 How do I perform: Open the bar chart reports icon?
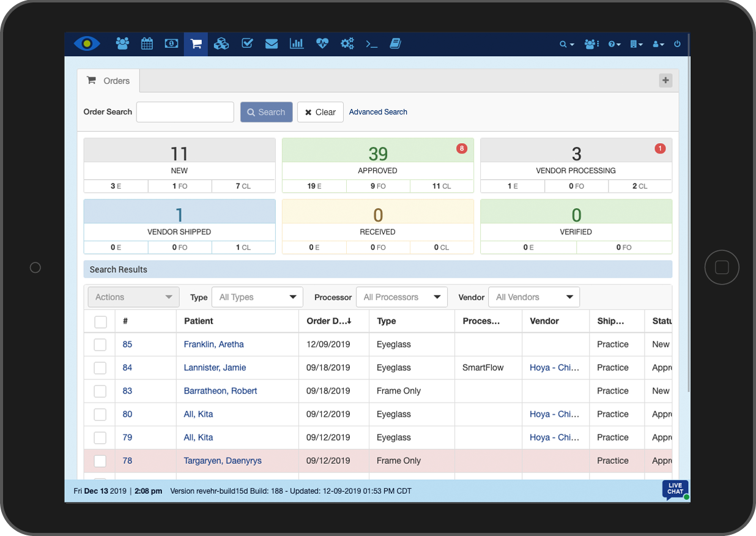297,43
